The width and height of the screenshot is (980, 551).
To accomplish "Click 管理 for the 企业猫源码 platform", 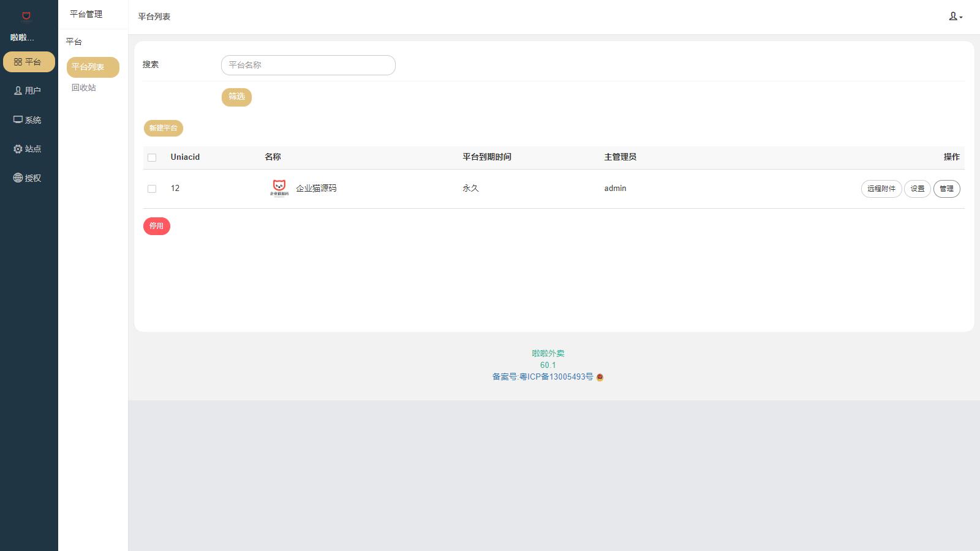I will click(946, 189).
